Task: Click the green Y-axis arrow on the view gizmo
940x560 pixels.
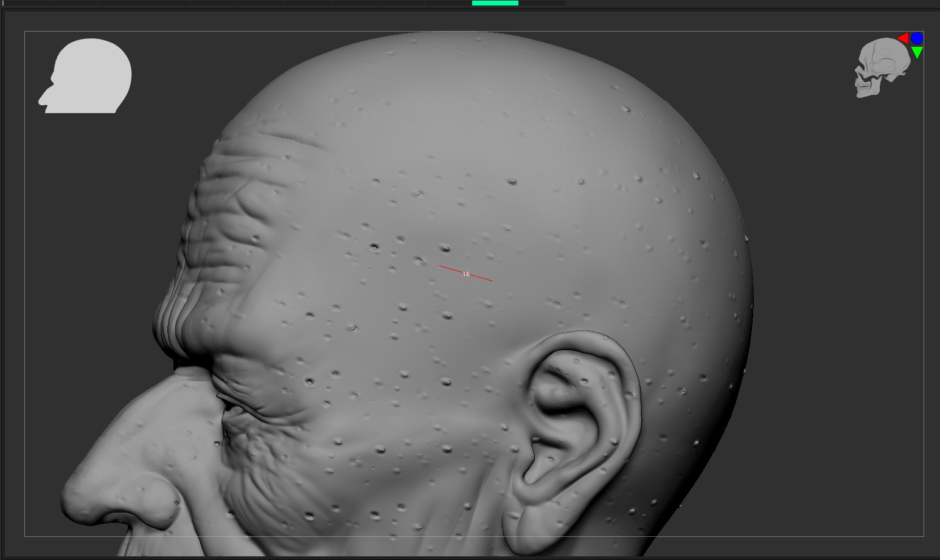Action: coord(917,53)
